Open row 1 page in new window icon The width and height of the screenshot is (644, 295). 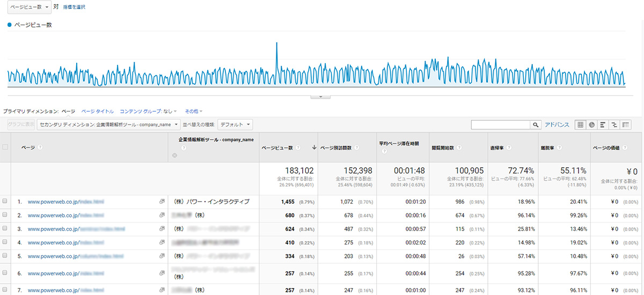coord(162,202)
